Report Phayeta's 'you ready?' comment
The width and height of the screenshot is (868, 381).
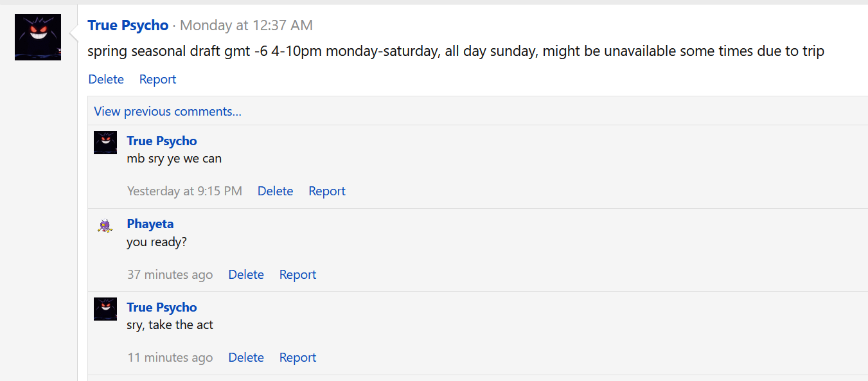pos(297,274)
